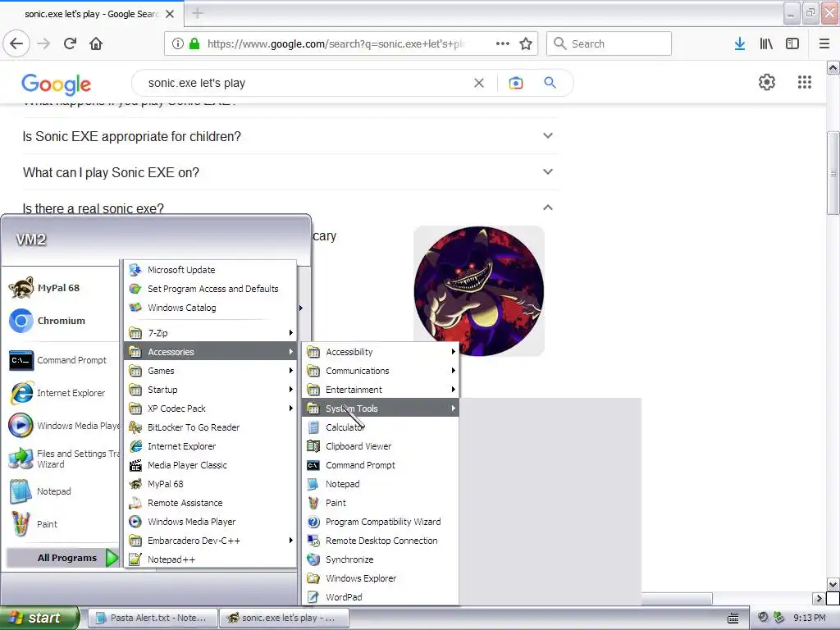Search by image with the camera icon

click(x=515, y=83)
